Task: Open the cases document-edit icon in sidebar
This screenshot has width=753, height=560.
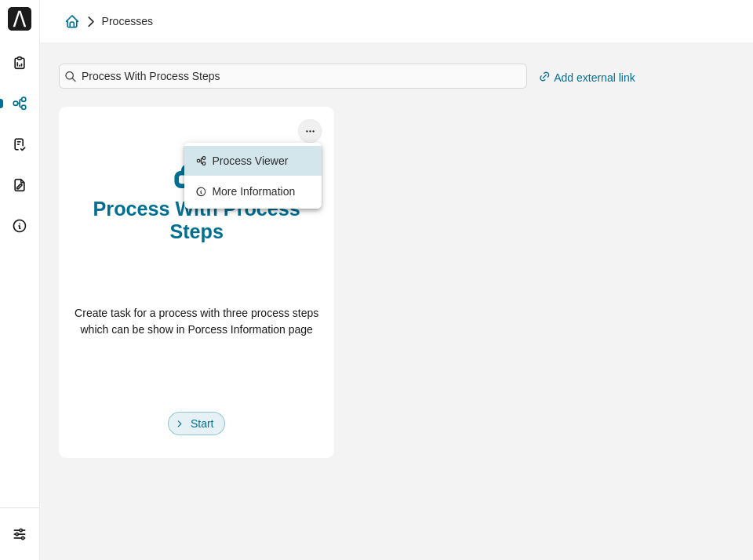Action: (20, 185)
